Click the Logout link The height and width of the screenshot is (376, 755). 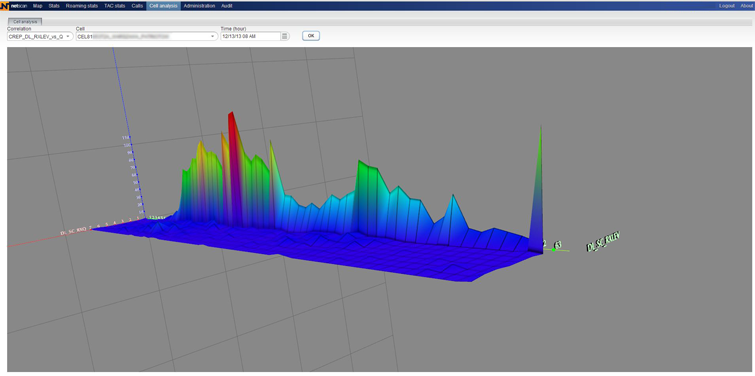coord(727,6)
